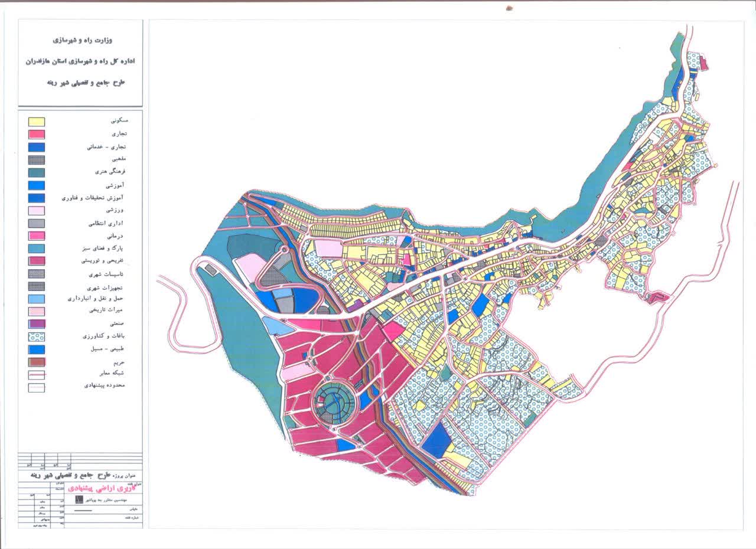Click the pink commercial (تجاری) legend swatch
This screenshot has height=549, width=756.
(37, 135)
